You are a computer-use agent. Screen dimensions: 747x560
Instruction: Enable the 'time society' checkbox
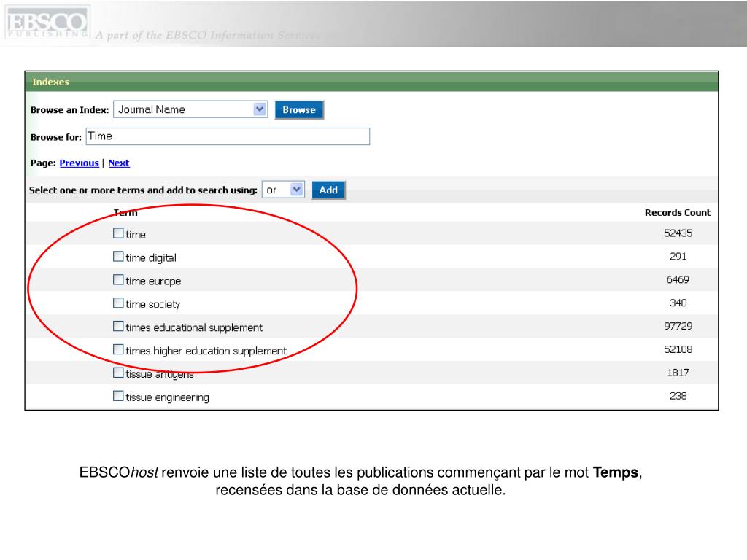click(x=118, y=303)
